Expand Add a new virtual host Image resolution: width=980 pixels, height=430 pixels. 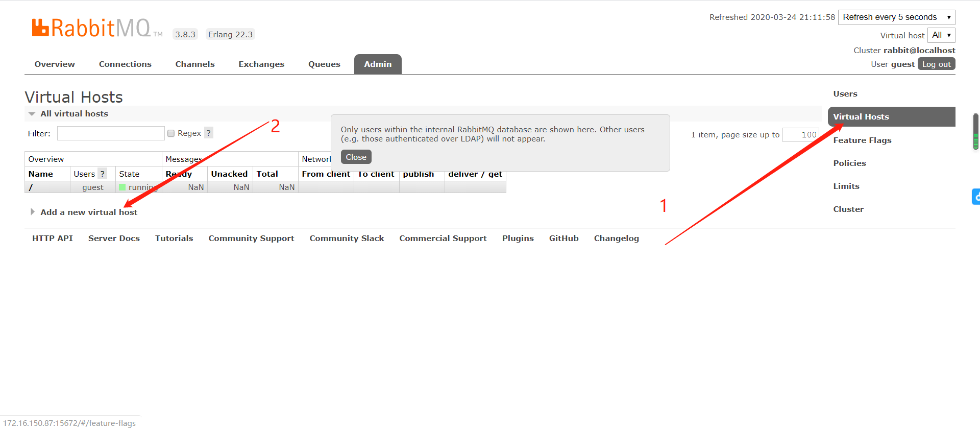(x=88, y=212)
